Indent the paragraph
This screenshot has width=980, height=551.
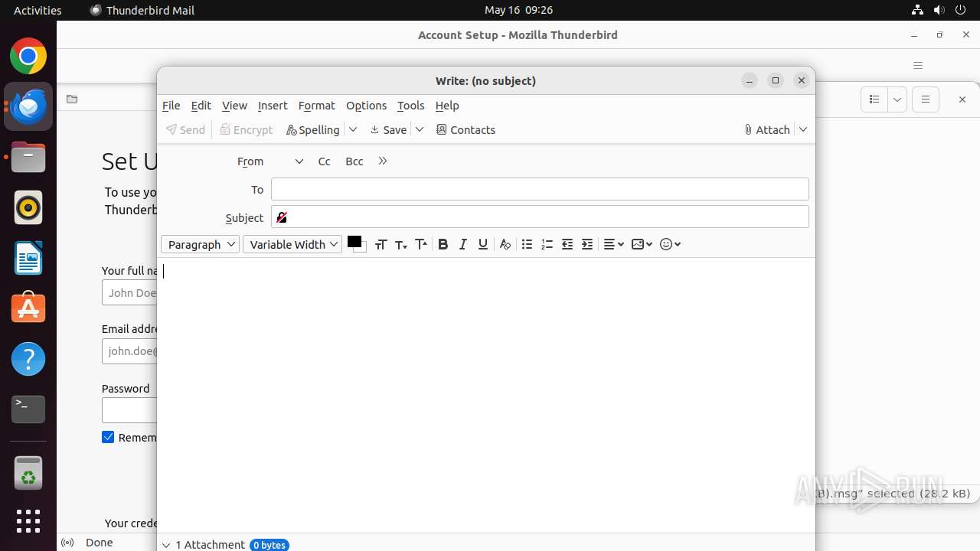click(x=586, y=244)
